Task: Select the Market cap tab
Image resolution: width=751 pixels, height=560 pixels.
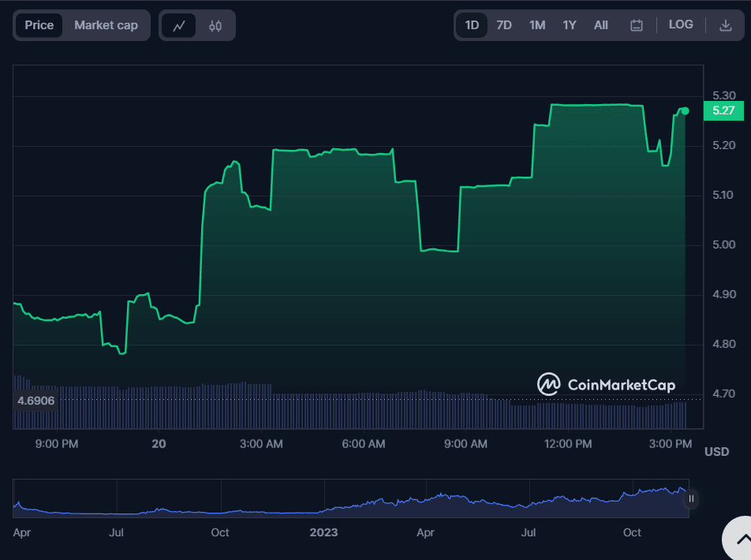Action: pyautogui.click(x=106, y=25)
